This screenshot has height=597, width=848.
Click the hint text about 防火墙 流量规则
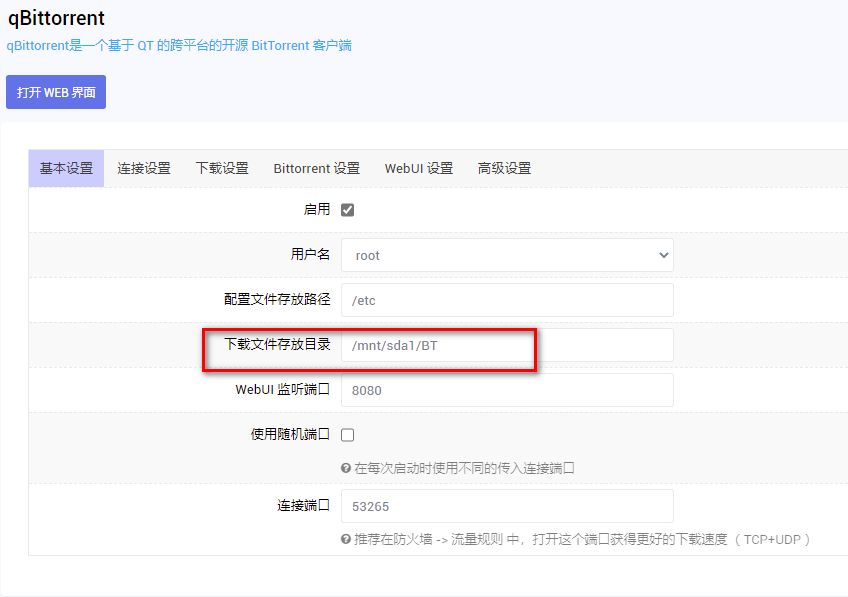click(x=582, y=539)
